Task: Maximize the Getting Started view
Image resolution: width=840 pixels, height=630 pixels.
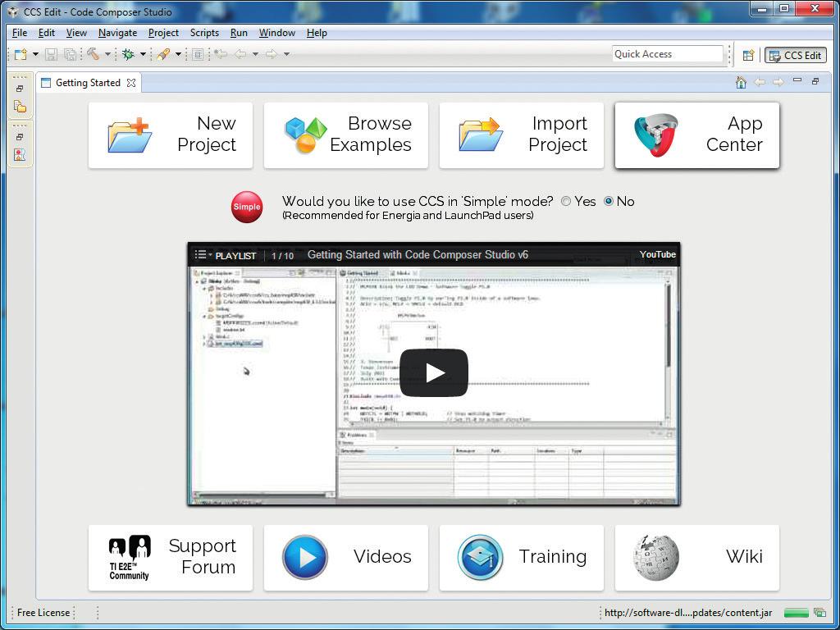Action: [815, 81]
